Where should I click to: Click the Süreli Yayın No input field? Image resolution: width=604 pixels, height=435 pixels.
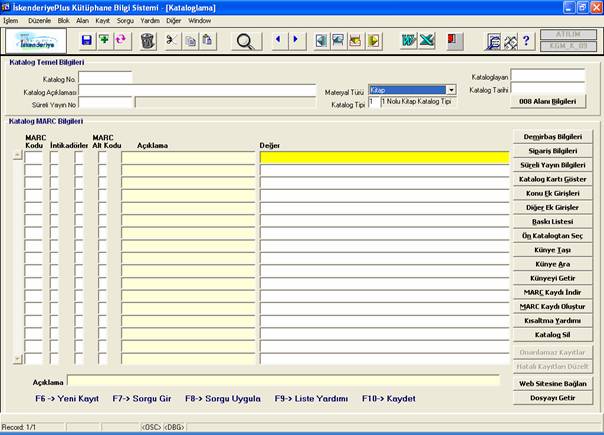105,103
